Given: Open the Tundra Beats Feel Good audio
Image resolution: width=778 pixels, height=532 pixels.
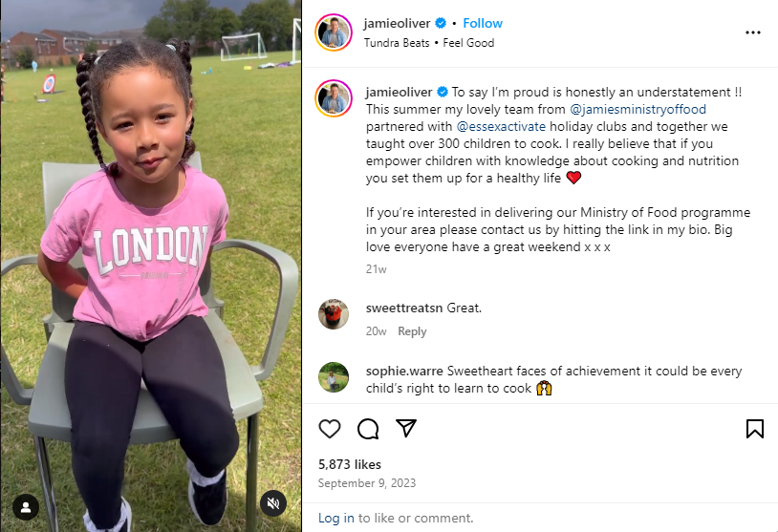Looking at the screenshot, I should [x=429, y=43].
